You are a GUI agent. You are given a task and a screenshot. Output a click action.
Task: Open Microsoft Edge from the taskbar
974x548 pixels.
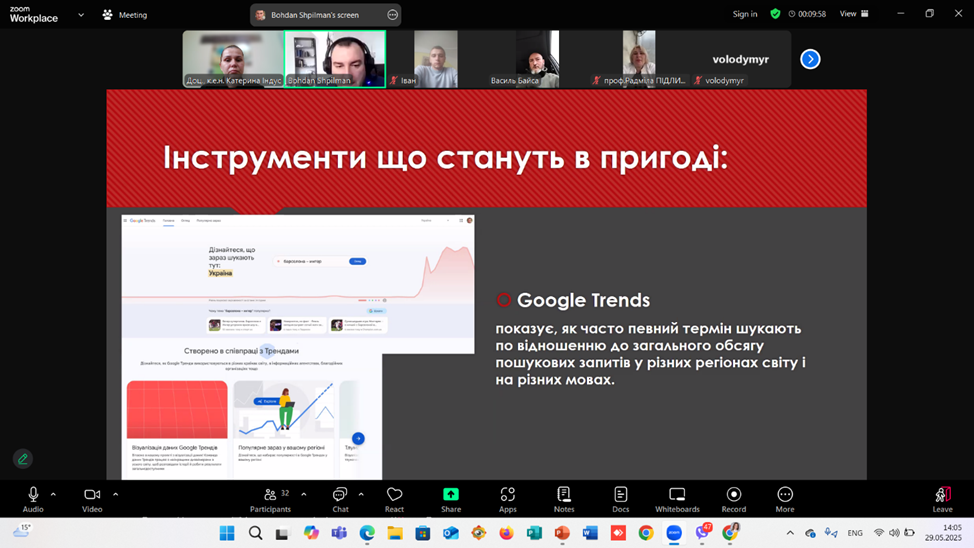(367, 533)
